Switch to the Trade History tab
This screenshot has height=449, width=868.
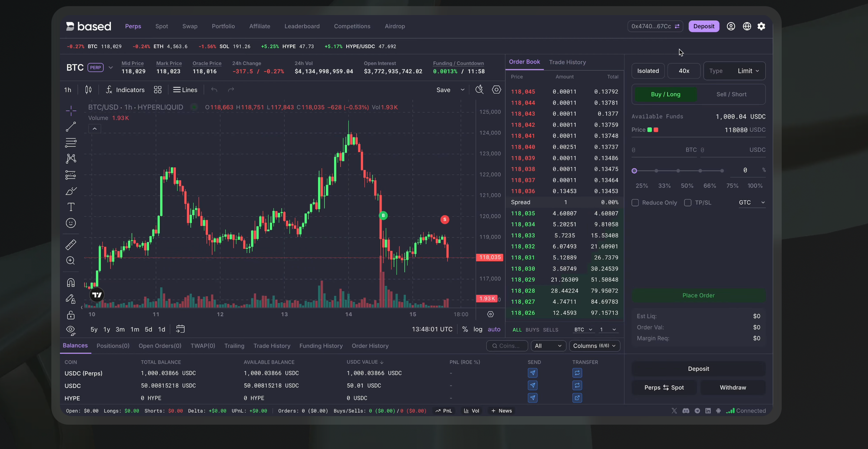tap(567, 62)
